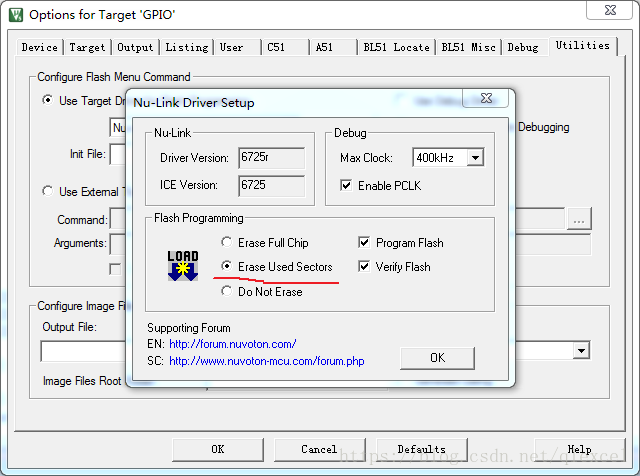The width and height of the screenshot is (640, 476).
Task: Click Cancel in the Options window
Action: point(319,449)
